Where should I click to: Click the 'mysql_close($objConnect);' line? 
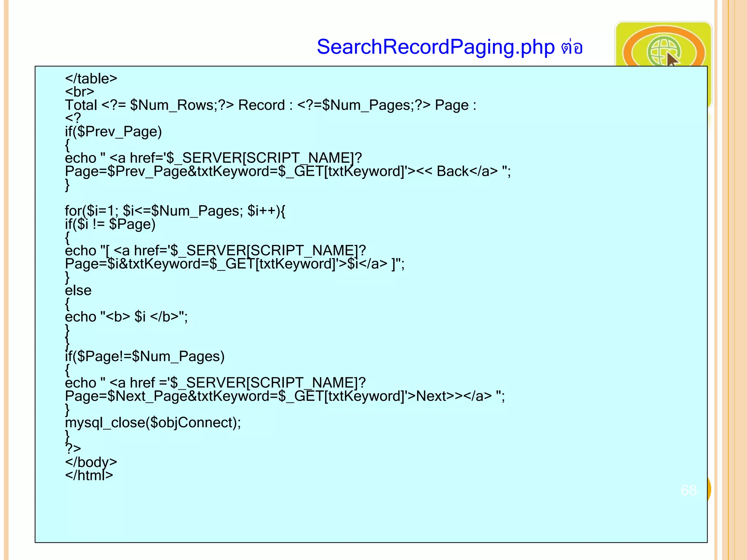(x=153, y=423)
